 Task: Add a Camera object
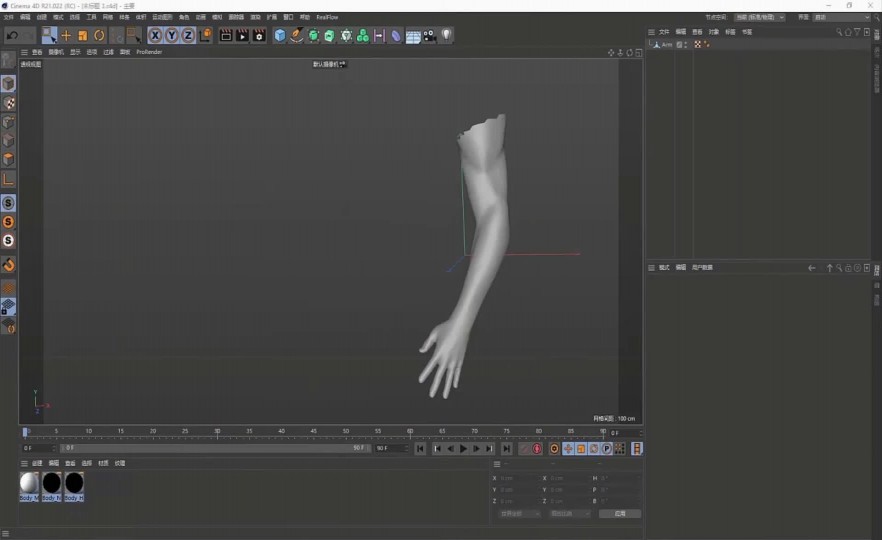(430, 36)
